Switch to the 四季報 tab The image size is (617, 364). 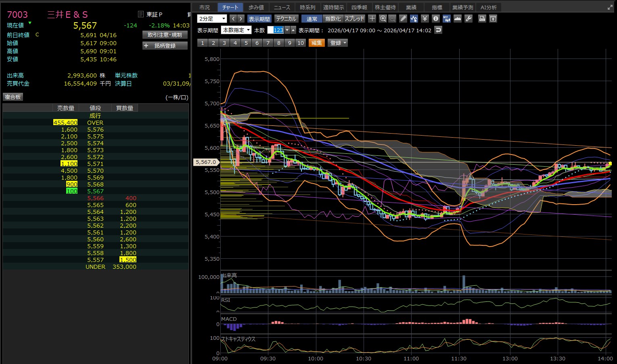tap(359, 7)
